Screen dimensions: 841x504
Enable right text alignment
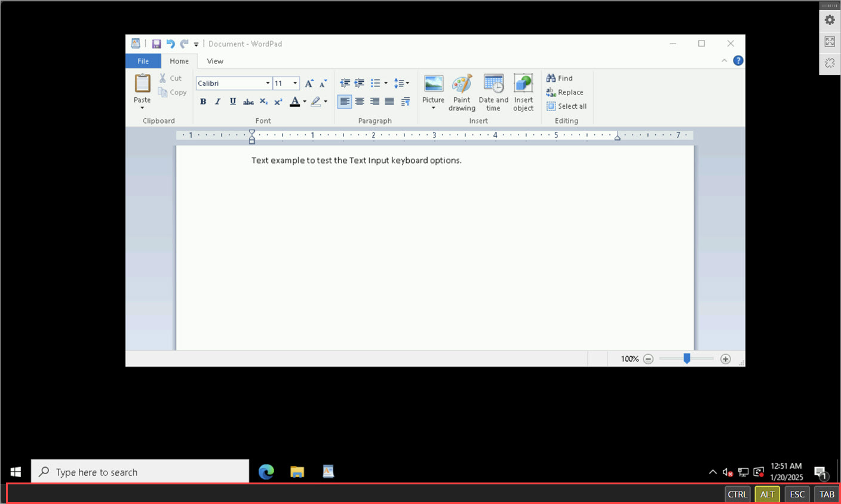click(x=375, y=102)
